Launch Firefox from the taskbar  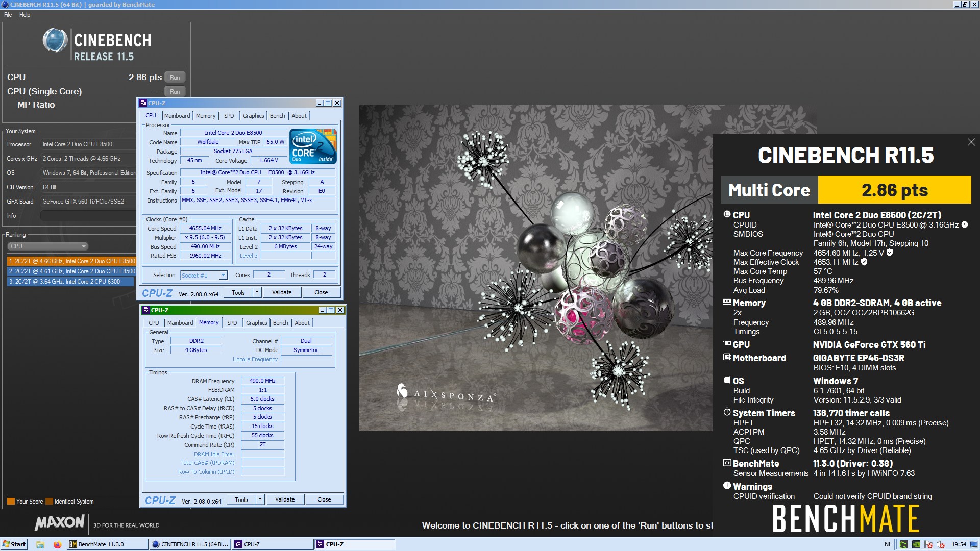[x=57, y=544]
